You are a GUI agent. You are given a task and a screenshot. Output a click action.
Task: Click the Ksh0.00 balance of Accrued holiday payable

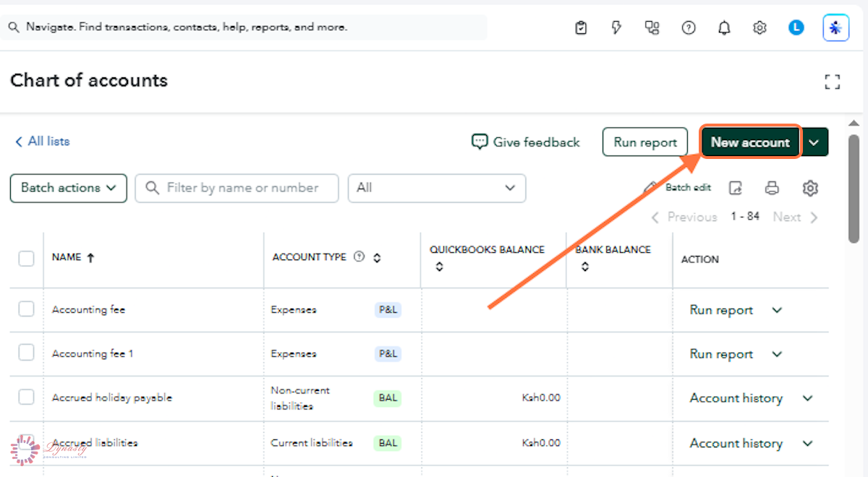point(541,397)
